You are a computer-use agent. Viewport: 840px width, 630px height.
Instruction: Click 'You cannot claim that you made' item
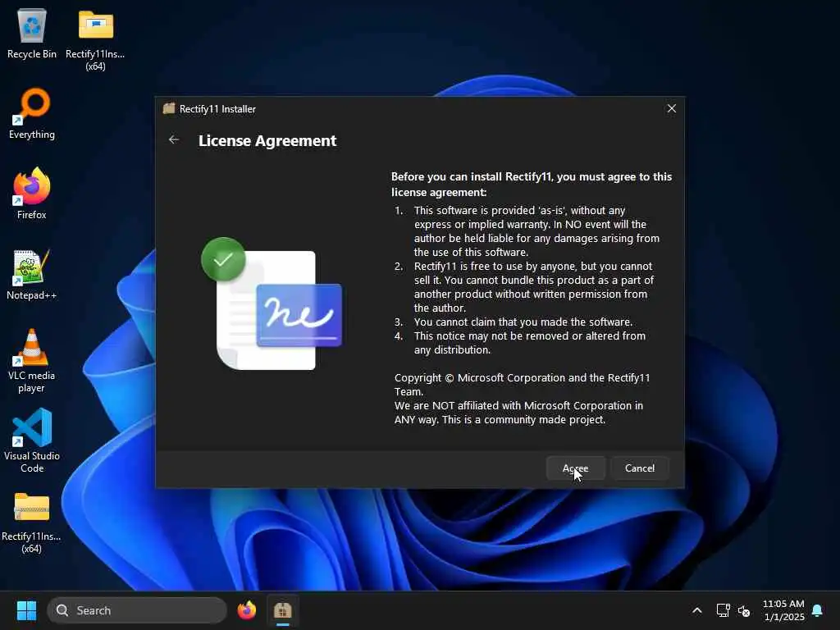coord(523,322)
